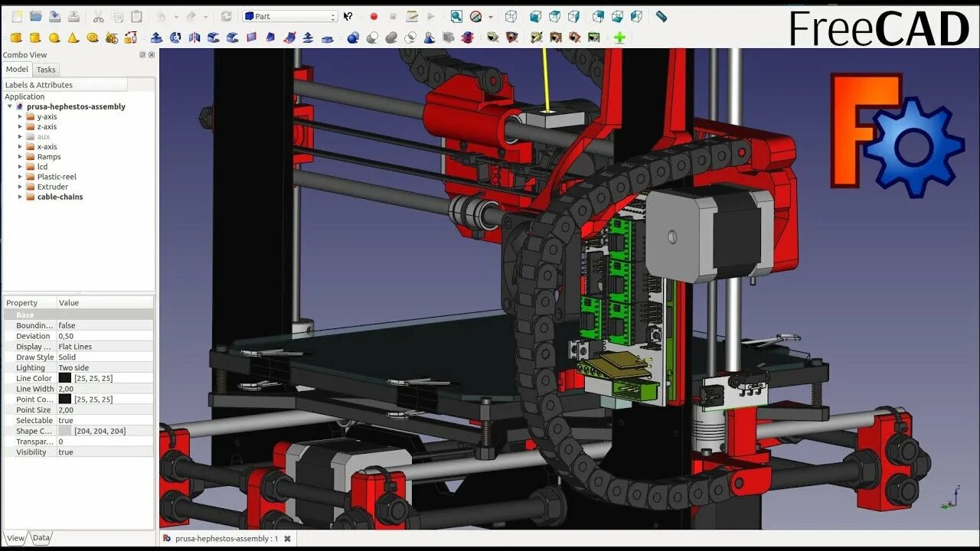
Task: Switch to the Tasks tab
Action: point(46,70)
